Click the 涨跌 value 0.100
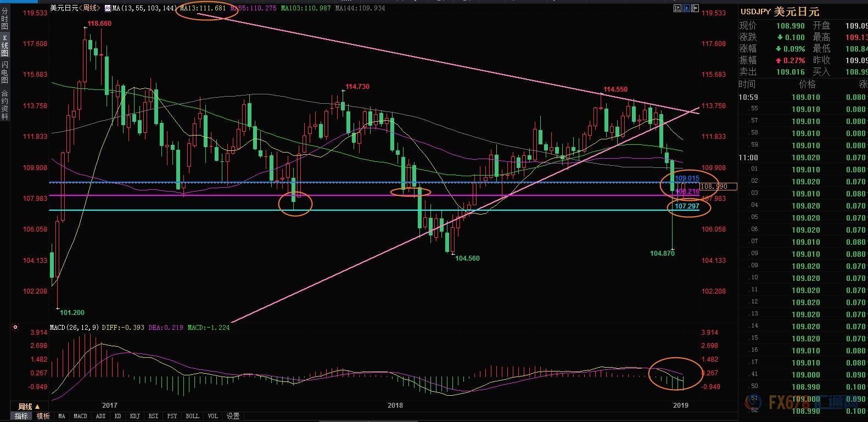 [794, 37]
